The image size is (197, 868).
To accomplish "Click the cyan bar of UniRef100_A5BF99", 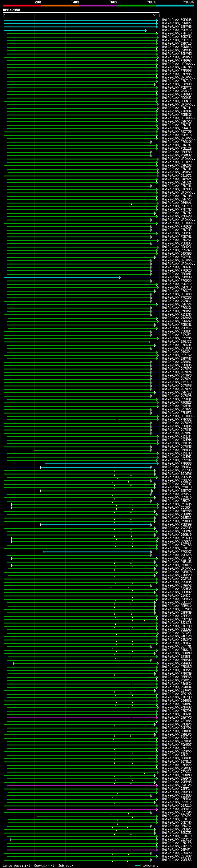I will coord(96,525).
